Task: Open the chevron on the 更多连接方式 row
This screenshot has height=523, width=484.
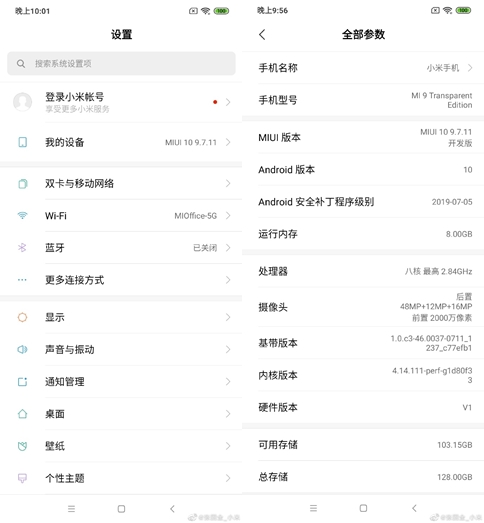Action: point(228,280)
